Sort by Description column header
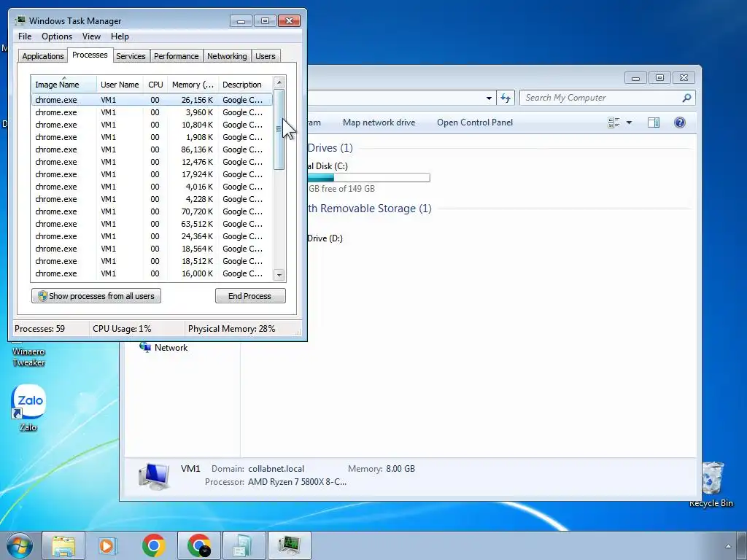747x560 pixels. click(245, 85)
